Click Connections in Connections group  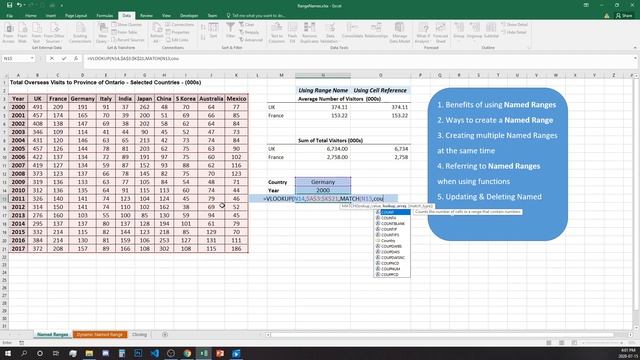180,24
